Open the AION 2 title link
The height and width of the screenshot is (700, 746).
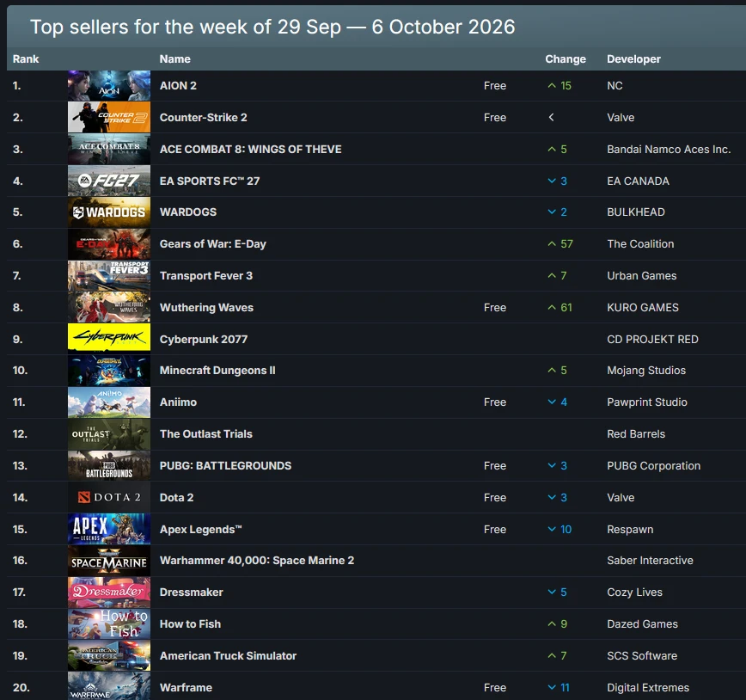(x=178, y=86)
